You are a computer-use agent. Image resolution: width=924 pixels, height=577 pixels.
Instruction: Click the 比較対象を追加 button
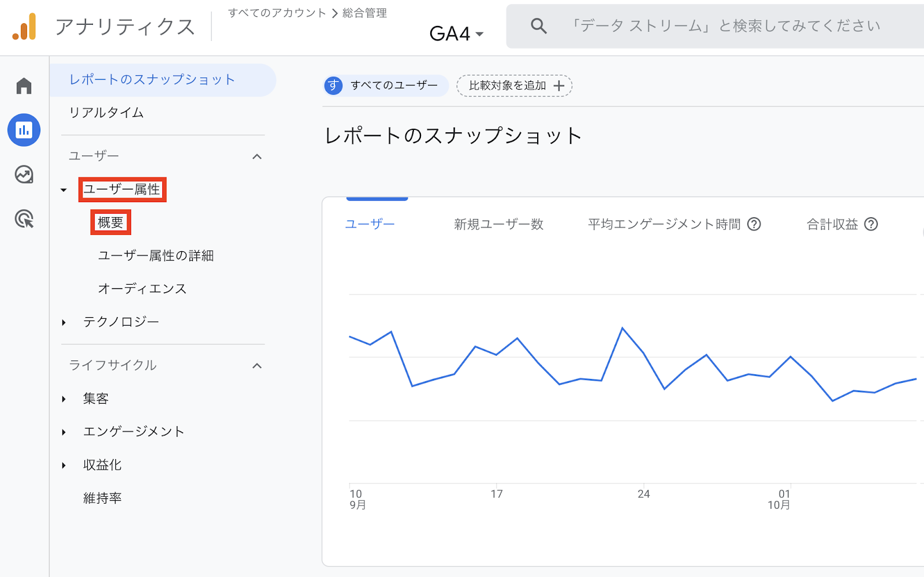pos(514,85)
